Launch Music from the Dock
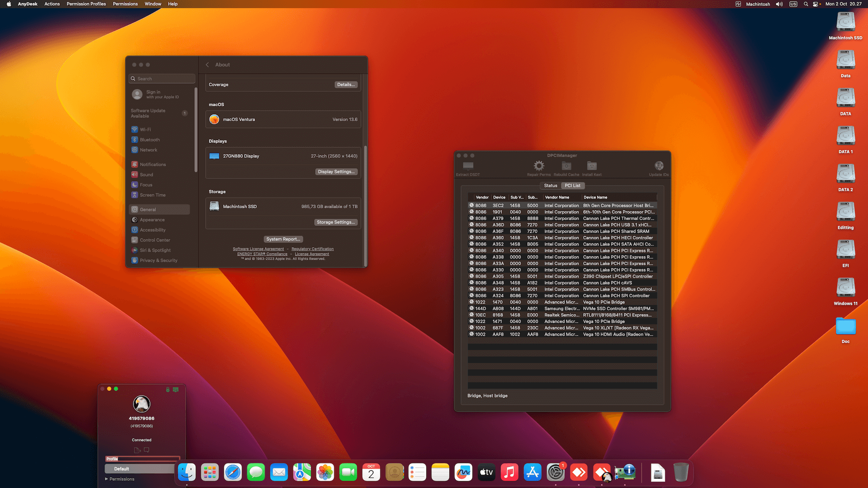868x488 pixels. click(x=509, y=472)
